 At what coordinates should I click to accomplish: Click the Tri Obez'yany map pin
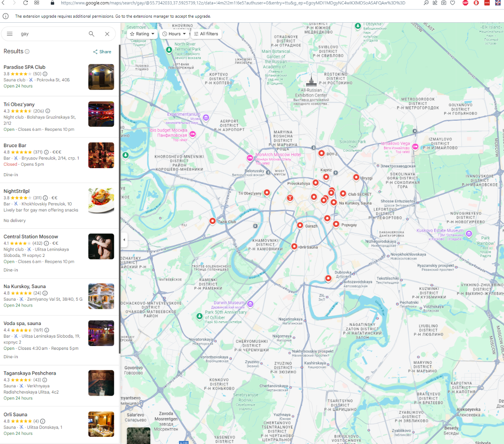click(x=267, y=193)
